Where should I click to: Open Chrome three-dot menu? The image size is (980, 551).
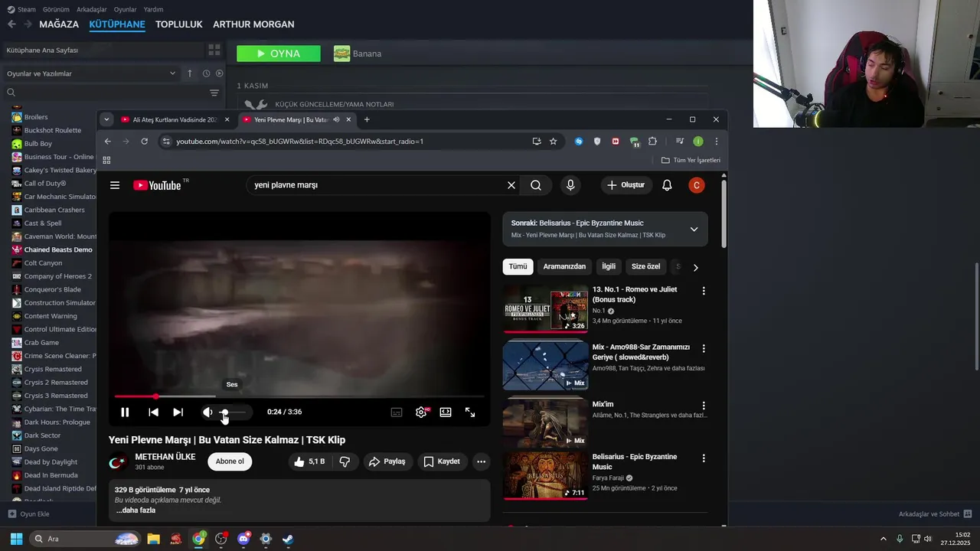click(x=716, y=142)
